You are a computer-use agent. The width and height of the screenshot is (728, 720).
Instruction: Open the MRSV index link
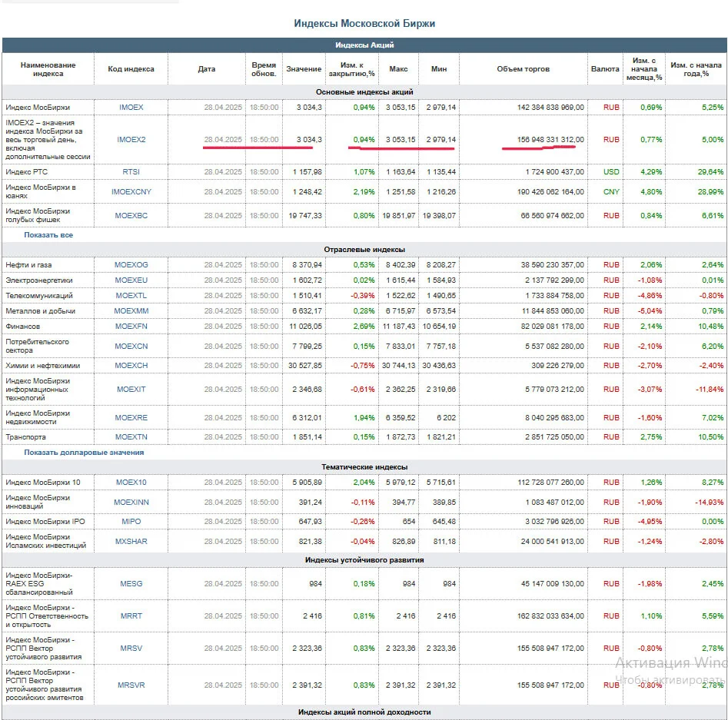click(x=131, y=649)
